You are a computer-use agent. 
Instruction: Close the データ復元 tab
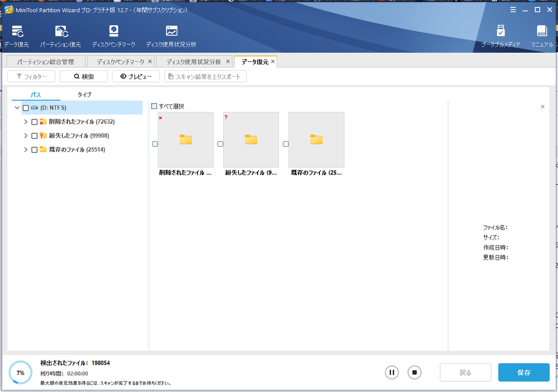coord(273,61)
